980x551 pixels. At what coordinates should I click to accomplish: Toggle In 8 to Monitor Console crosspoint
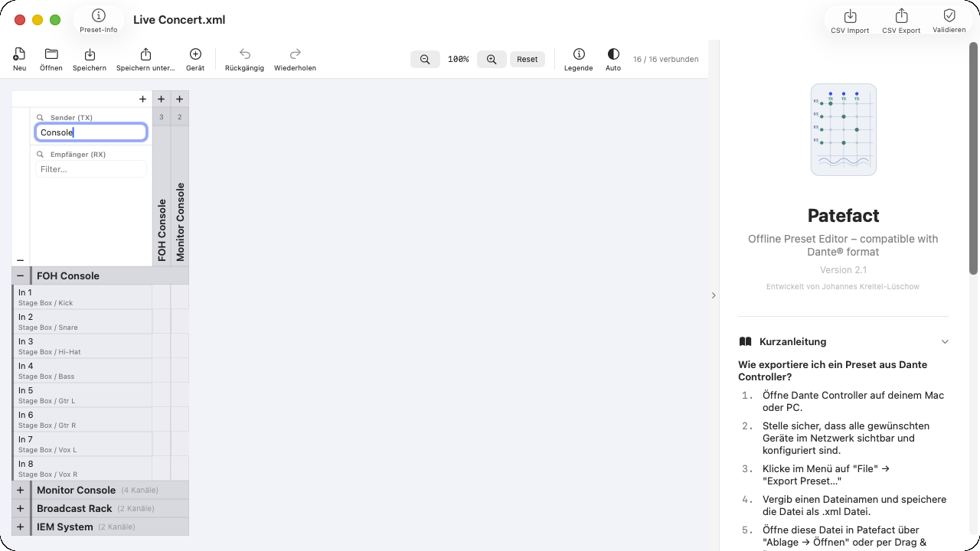[179, 468]
